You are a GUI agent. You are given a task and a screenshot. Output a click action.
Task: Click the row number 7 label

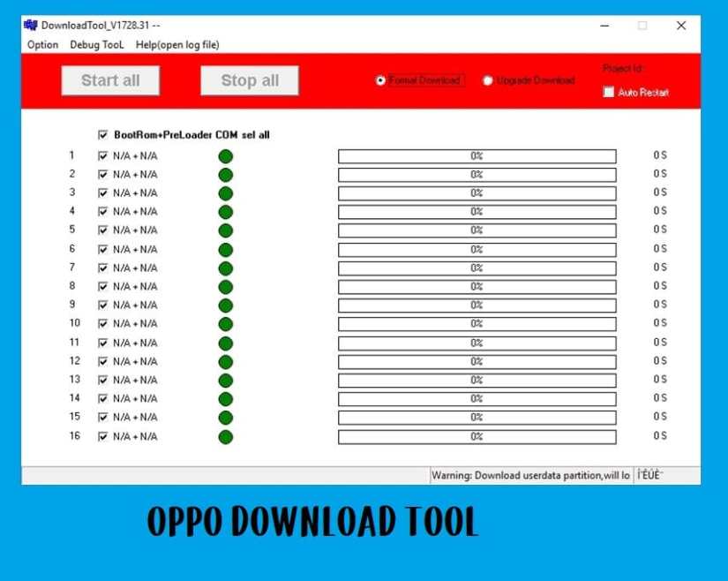coord(72,268)
